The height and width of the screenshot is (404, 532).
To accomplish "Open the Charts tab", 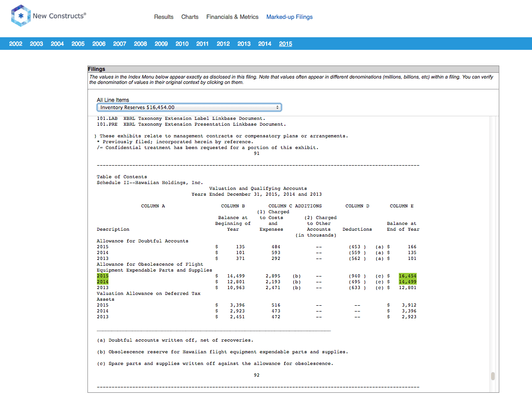I will [190, 17].
